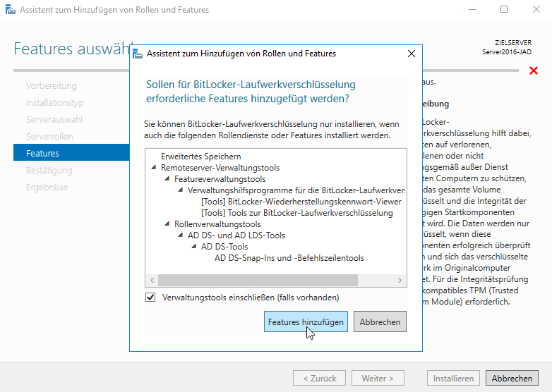Select AD DS-Snap-Ins und -Befehlszeilentools entry

(x=289, y=258)
